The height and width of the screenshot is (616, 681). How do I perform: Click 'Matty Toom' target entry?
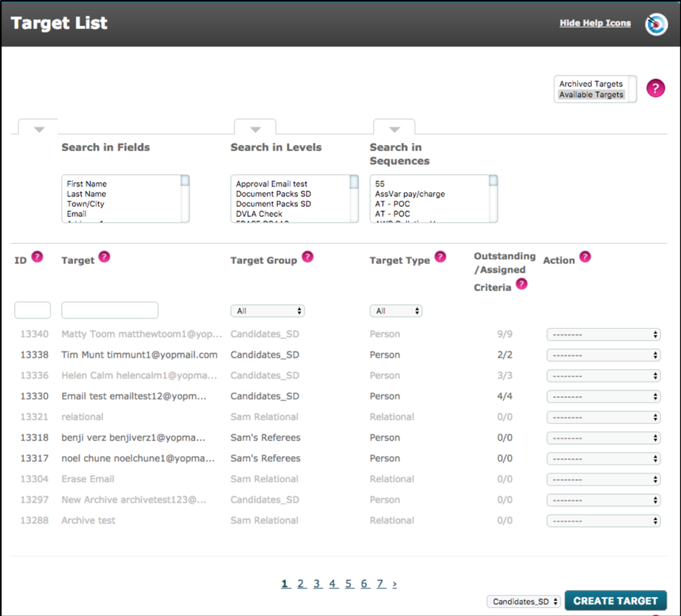click(x=141, y=334)
